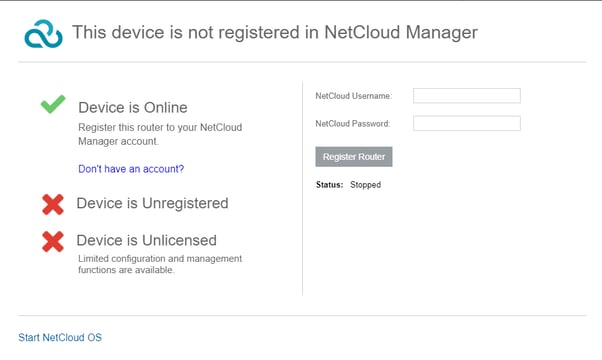This screenshot has height=360, width=602.
Task: Click the red X beside Device is Unregistered
Action: coord(53,204)
